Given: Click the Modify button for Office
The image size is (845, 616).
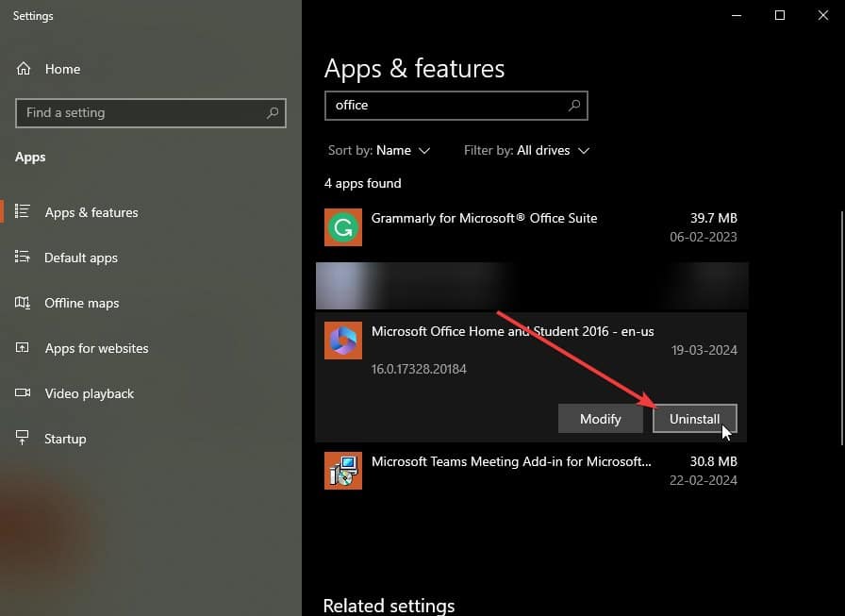Looking at the screenshot, I should pyautogui.click(x=601, y=419).
